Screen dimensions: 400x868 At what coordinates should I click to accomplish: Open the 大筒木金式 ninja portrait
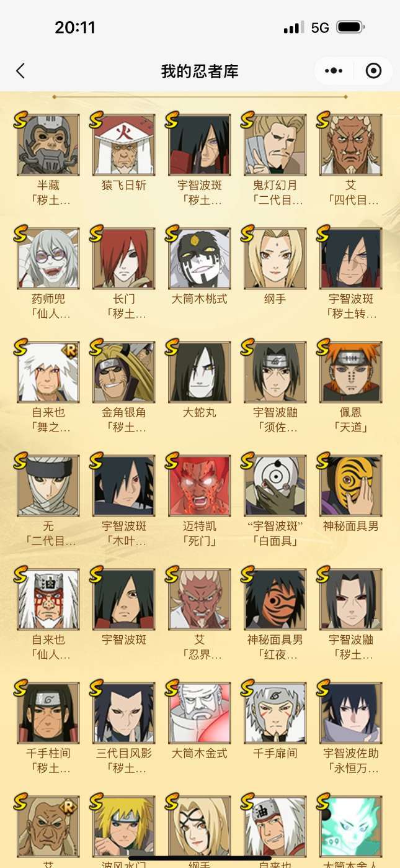click(200, 713)
